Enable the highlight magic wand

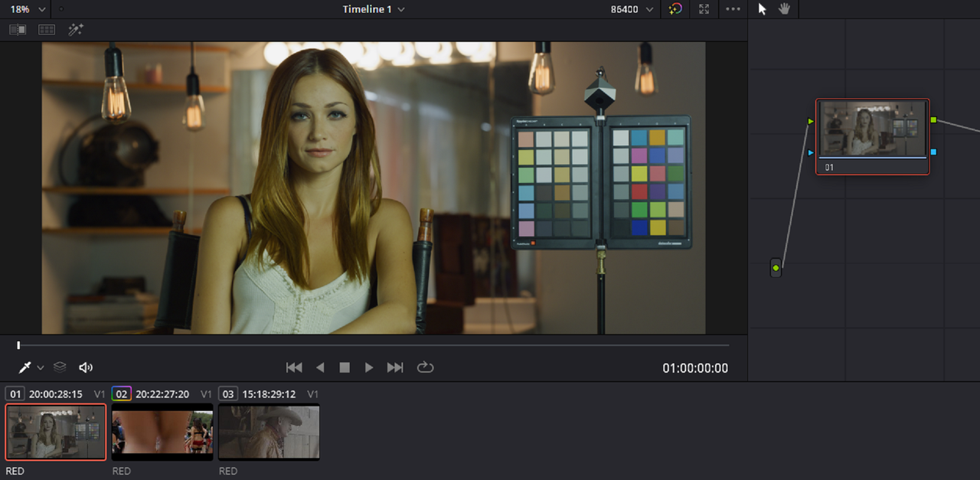(x=76, y=29)
